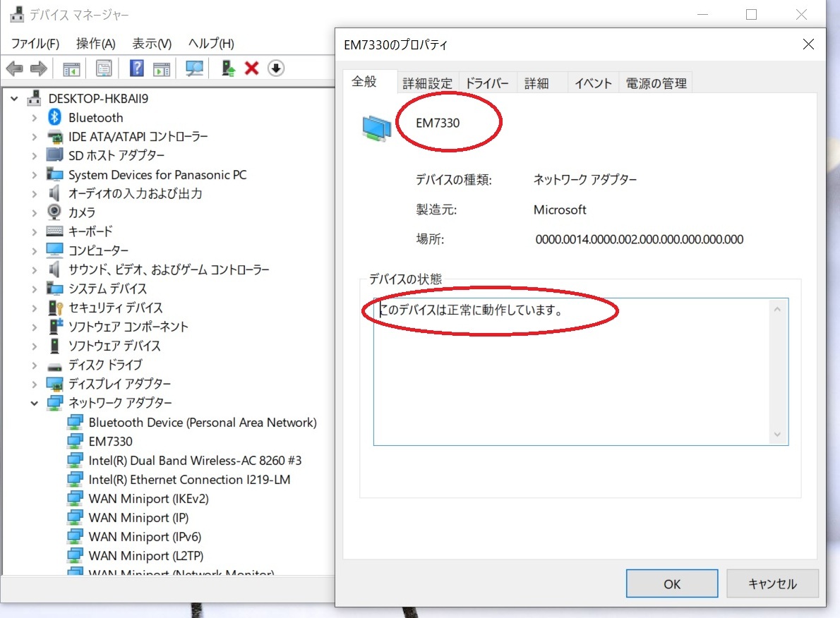Click the Bluetooth category icon
This screenshot has width=840, height=618.
(x=54, y=117)
